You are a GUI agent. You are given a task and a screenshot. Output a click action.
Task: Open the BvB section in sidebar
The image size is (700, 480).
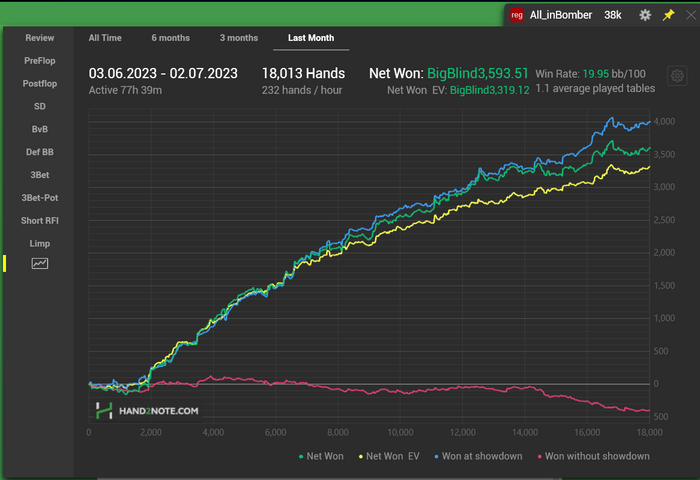click(40, 129)
